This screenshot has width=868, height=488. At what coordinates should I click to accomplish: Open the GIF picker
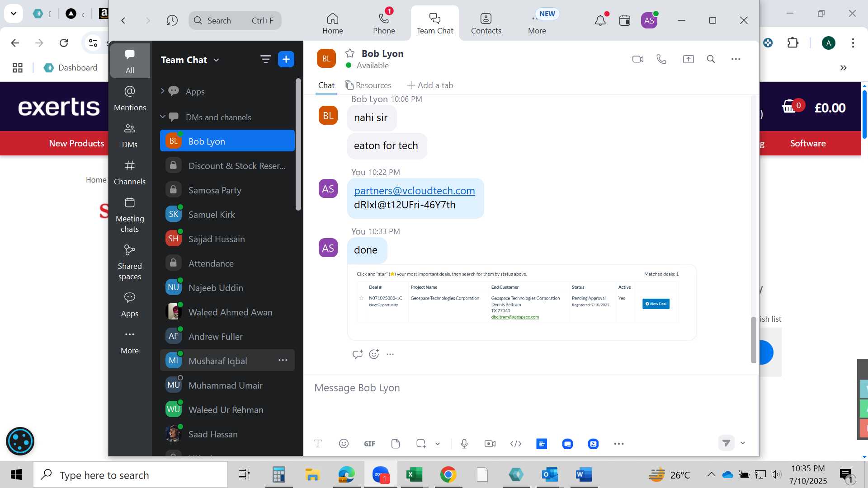click(370, 444)
